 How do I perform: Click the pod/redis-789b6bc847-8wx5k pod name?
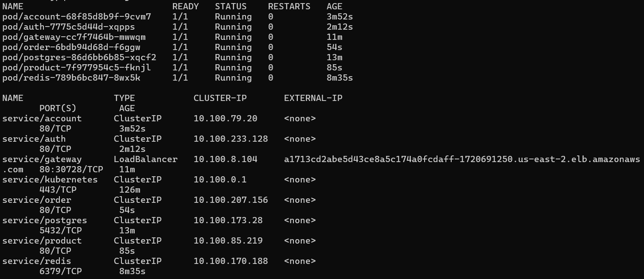(71, 78)
